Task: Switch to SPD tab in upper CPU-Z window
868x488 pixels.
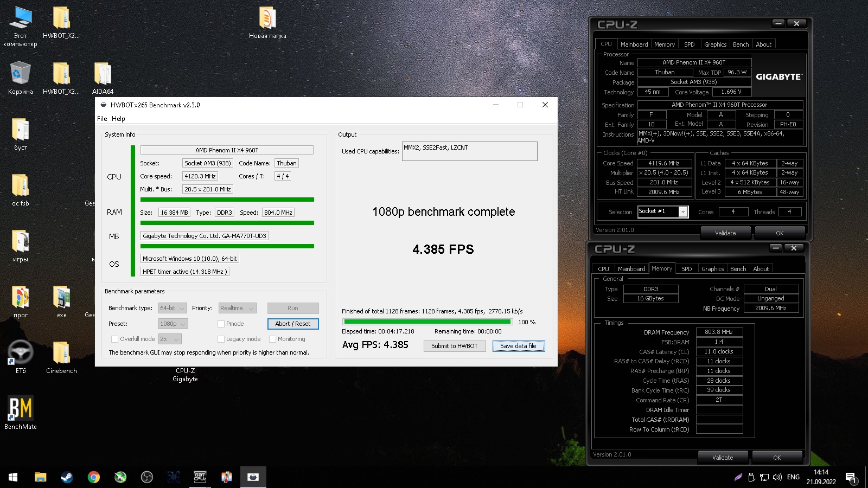Action: (x=689, y=44)
